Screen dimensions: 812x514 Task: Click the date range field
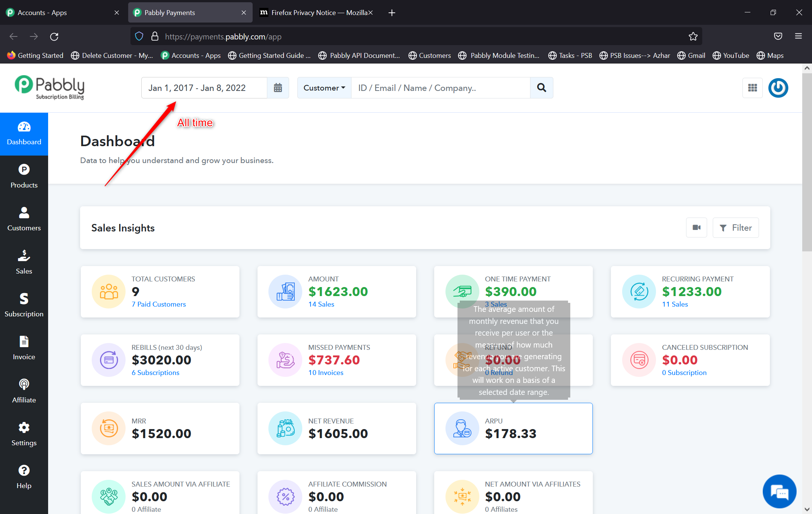pos(204,88)
